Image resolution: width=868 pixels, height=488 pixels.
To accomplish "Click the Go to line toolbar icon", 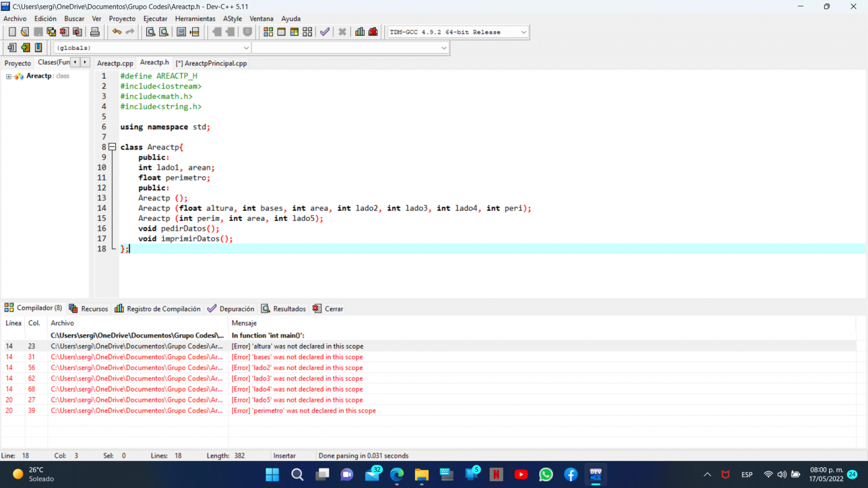I will click(194, 32).
